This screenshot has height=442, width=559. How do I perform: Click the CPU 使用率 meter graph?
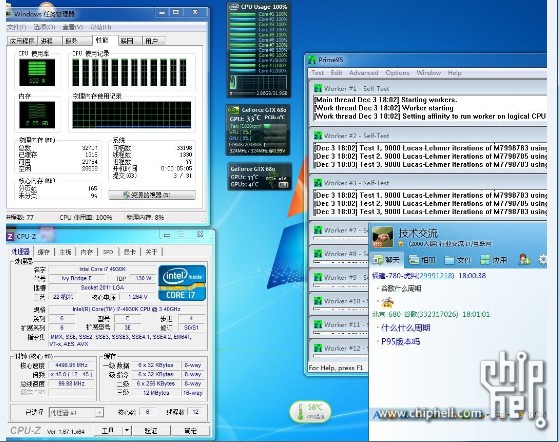[x=37, y=72]
